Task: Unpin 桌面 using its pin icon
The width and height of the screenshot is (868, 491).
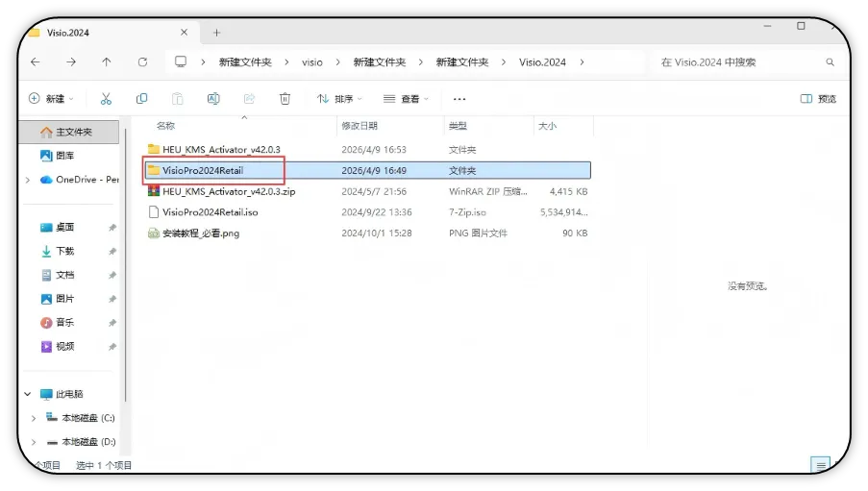Action: pyautogui.click(x=112, y=228)
